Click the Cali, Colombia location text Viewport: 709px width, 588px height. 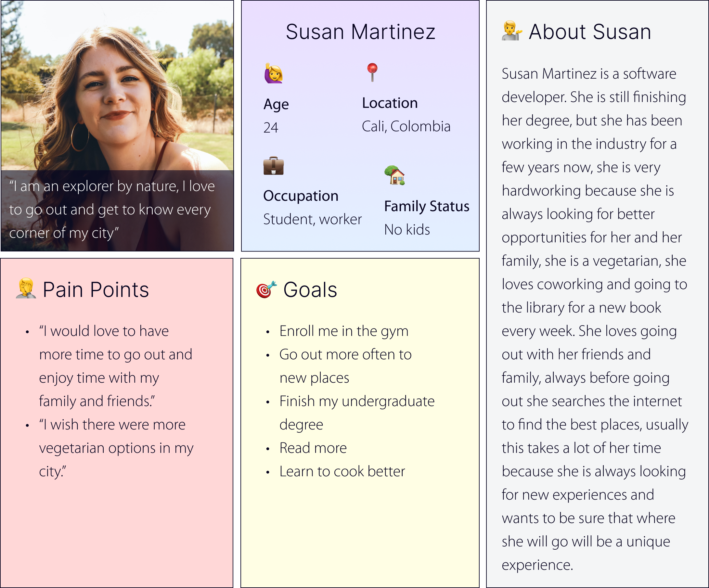[406, 127]
